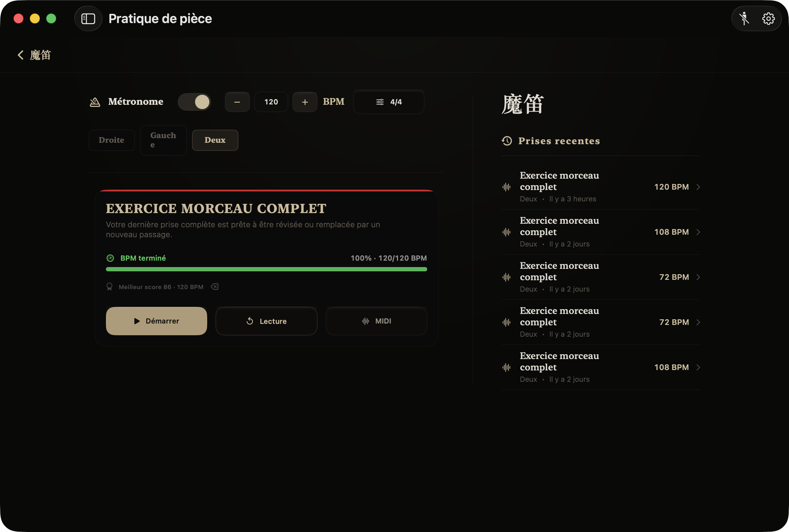Click the best score ribbon icon

(x=109, y=287)
